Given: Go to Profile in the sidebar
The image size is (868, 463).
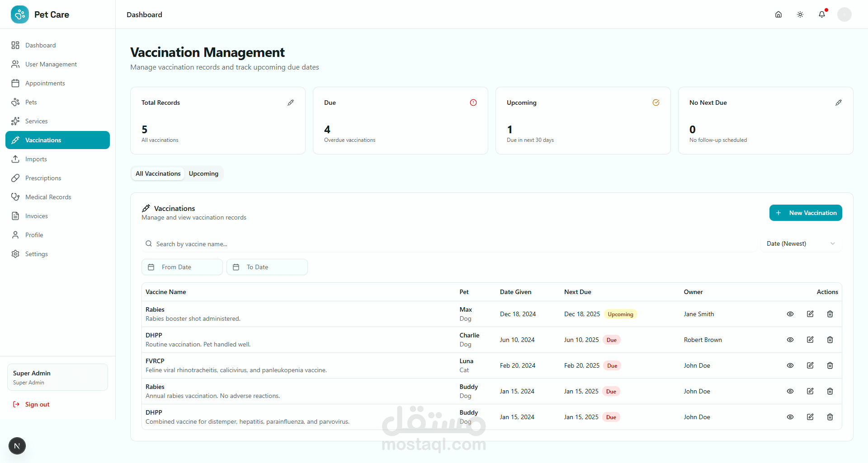Looking at the screenshot, I should pos(57,235).
